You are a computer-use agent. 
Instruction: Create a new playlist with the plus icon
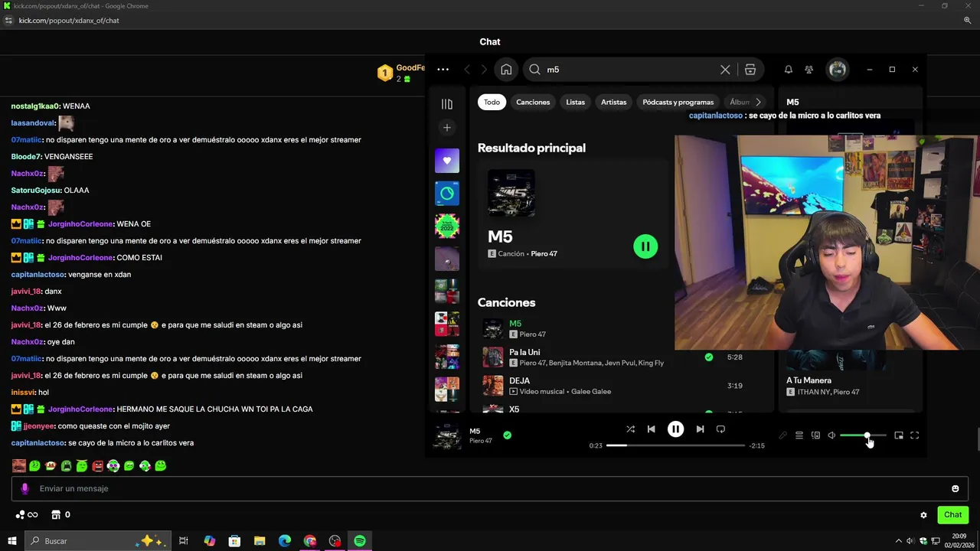coord(447,127)
